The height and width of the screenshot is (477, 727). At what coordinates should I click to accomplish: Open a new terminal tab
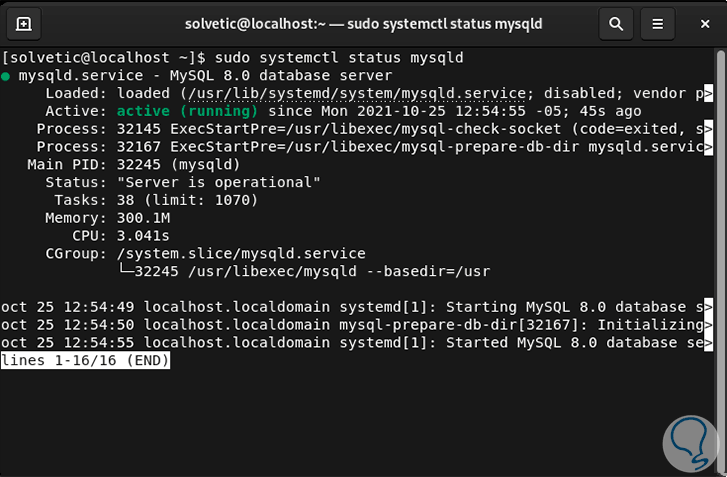pos(23,22)
